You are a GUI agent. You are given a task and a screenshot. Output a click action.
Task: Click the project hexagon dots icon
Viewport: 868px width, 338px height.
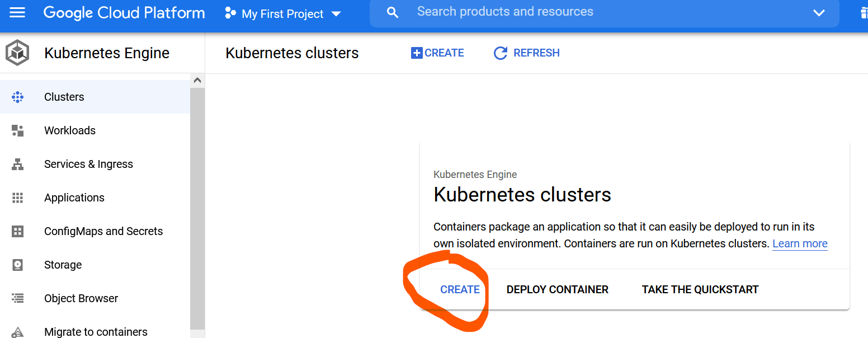coord(230,13)
